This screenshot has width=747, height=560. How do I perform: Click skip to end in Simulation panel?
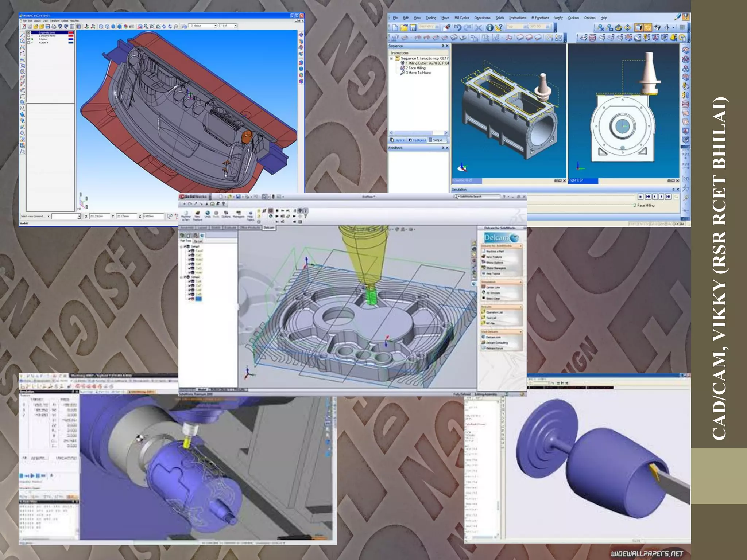[x=668, y=197]
